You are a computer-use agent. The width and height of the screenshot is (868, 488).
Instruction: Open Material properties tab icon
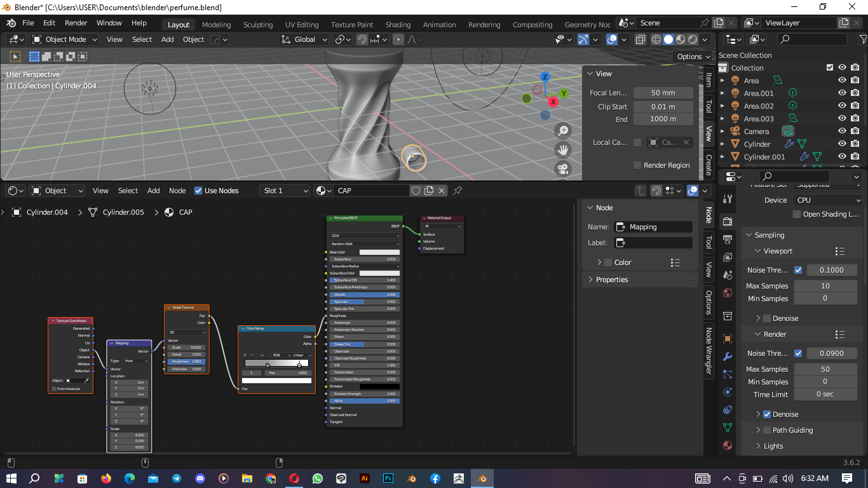728,445
